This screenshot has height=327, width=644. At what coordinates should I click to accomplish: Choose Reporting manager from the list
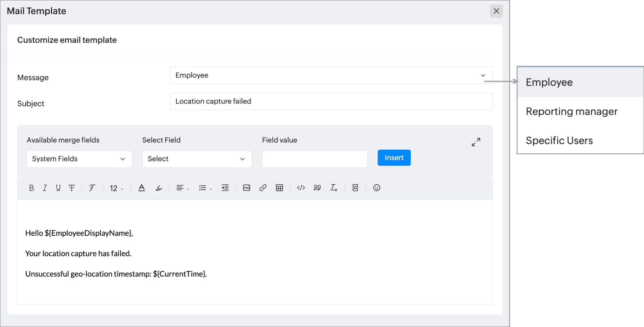pyautogui.click(x=572, y=112)
